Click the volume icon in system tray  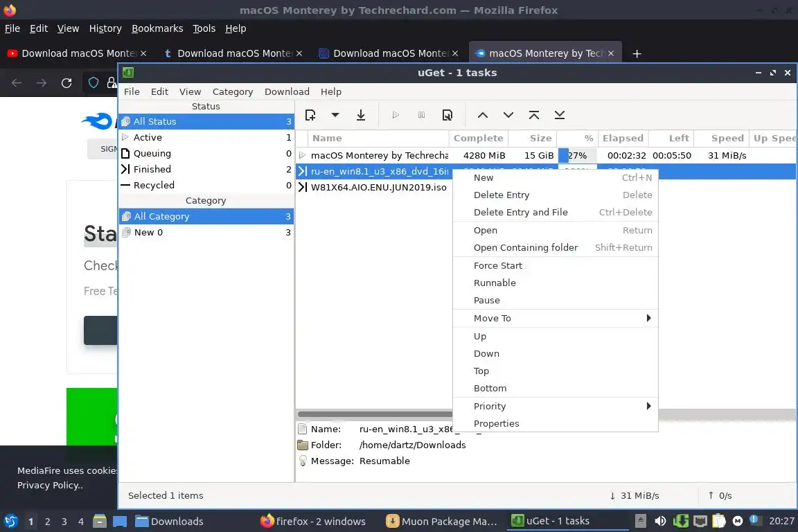pyautogui.click(x=660, y=521)
